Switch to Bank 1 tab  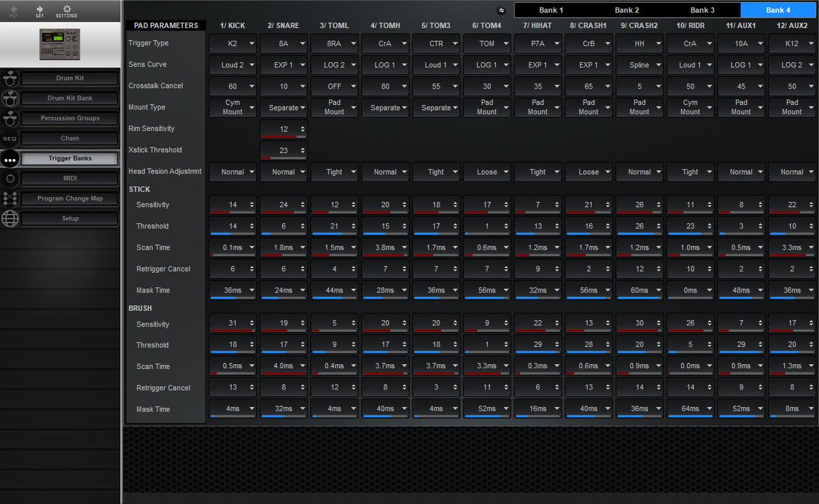pos(551,10)
